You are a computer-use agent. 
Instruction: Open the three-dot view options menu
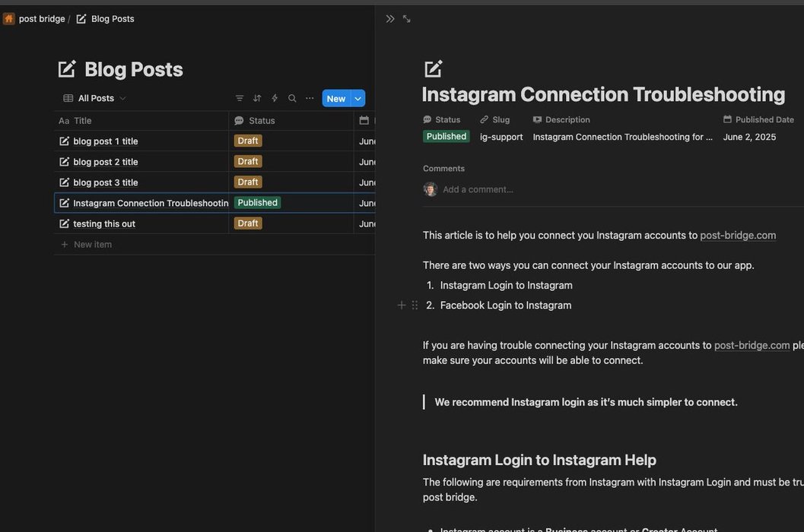click(x=310, y=99)
